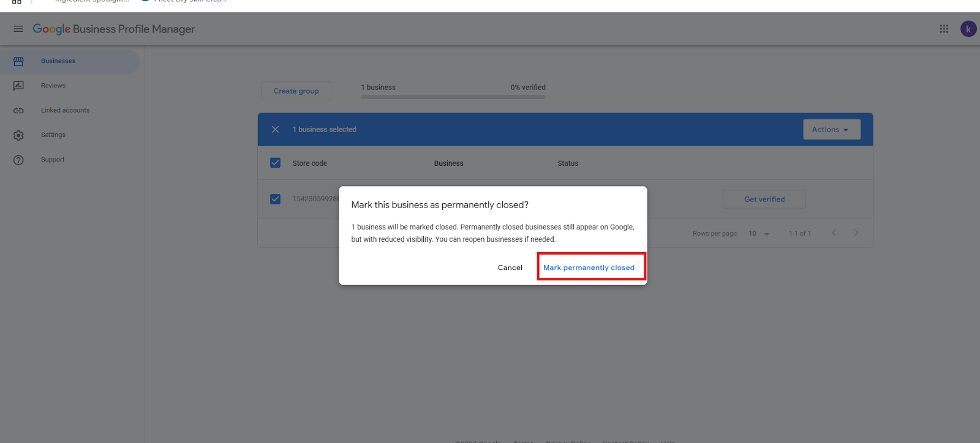Select Reviews in the sidebar

pos(70,86)
